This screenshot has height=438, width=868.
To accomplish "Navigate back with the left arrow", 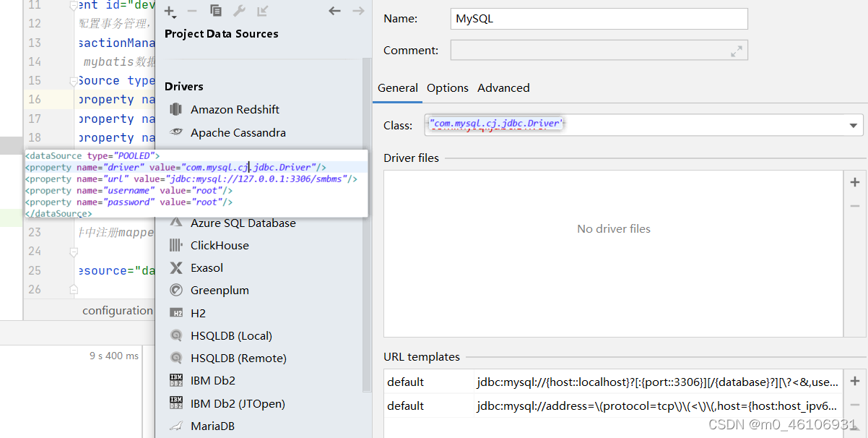I will click(334, 12).
